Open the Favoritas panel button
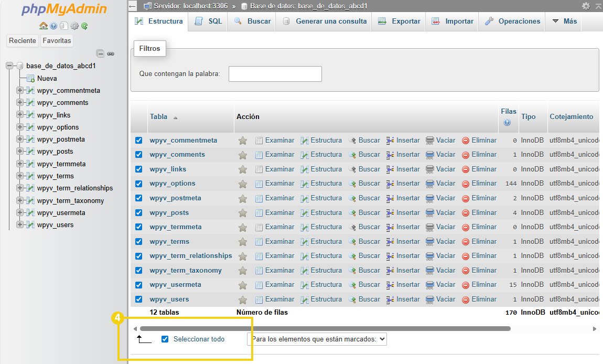 (x=56, y=40)
